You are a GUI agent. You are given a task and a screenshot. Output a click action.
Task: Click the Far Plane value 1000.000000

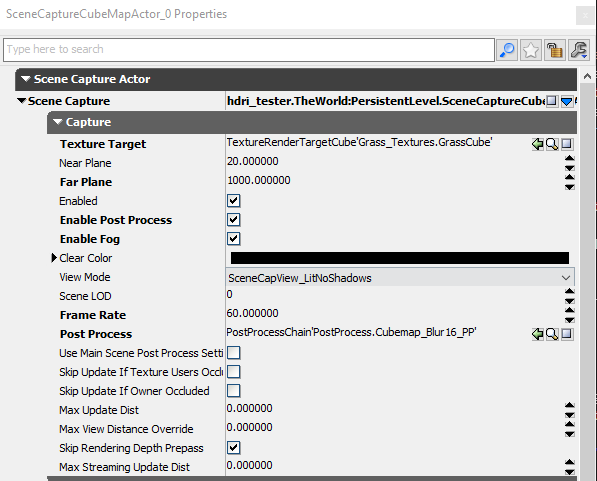(259, 181)
